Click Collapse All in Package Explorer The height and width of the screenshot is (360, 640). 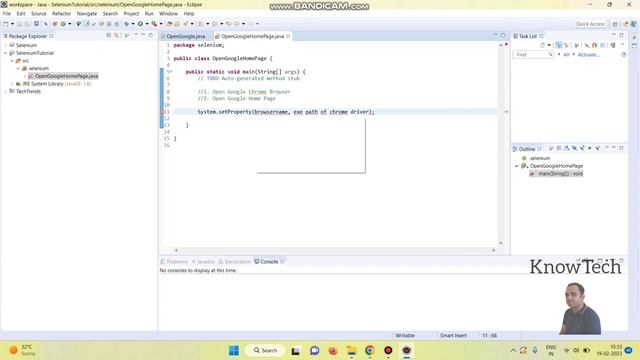[x=109, y=36]
